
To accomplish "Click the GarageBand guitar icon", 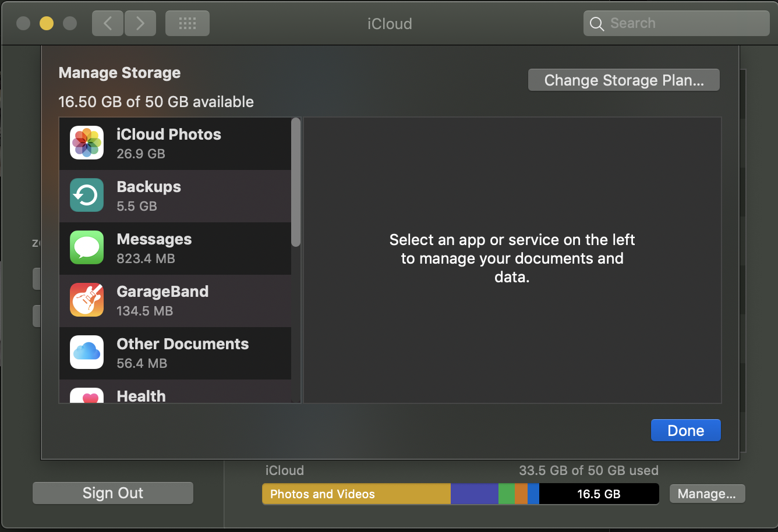I will [x=87, y=300].
